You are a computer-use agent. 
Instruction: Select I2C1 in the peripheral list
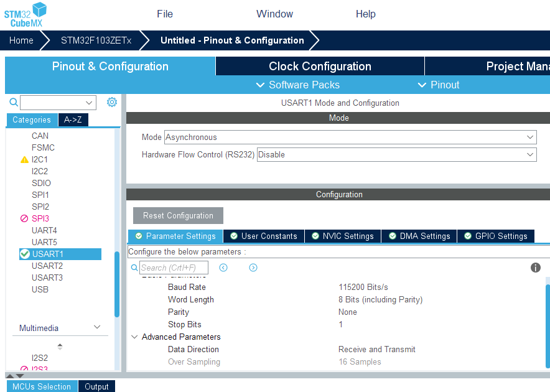(40, 160)
